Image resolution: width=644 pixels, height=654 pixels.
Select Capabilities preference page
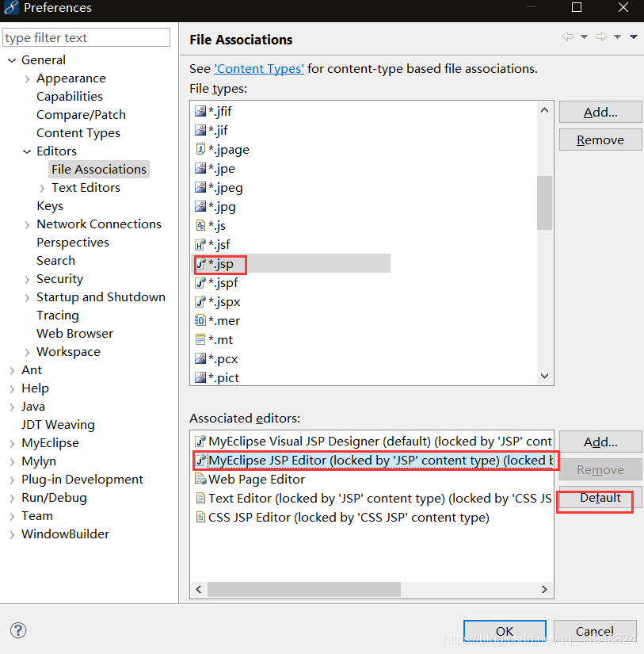[x=70, y=97]
